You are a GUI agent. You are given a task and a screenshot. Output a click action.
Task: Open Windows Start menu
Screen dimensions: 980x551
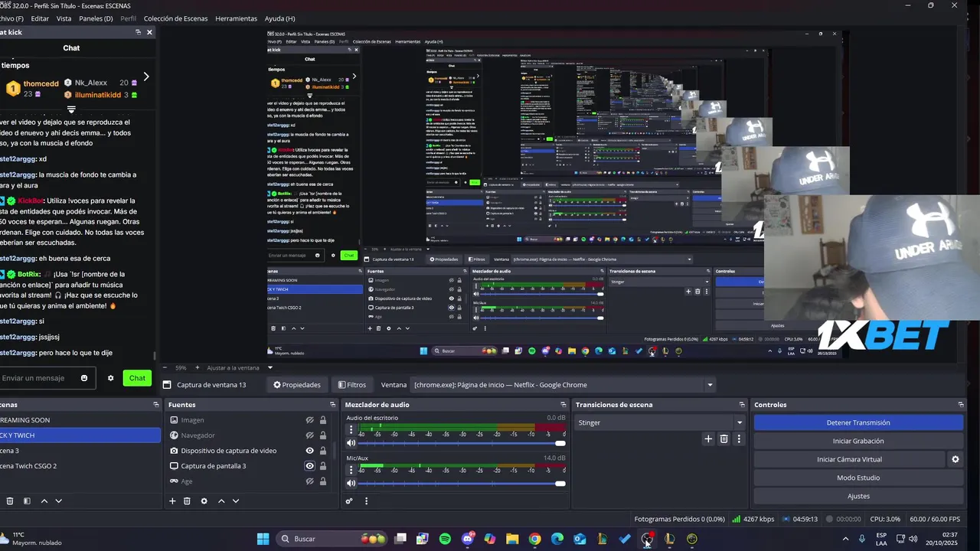pyautogui.click(x=263, y=539)
